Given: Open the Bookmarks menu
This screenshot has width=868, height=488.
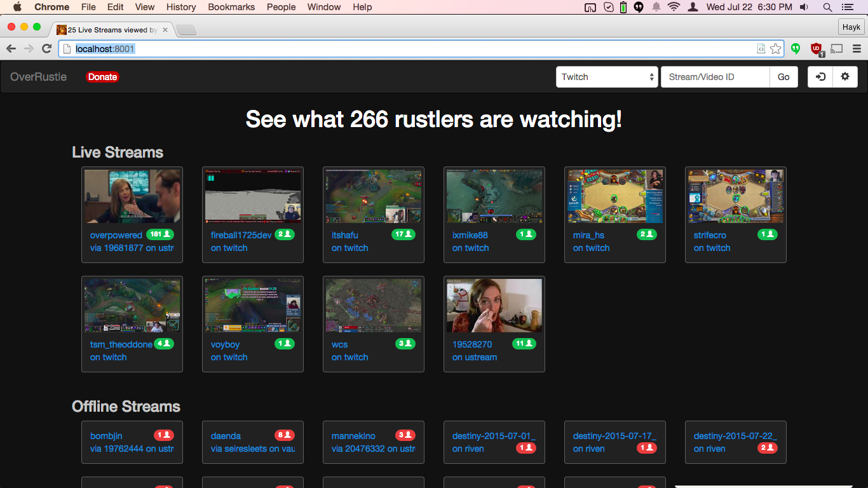Looking at the screenshot, I should point(231,7).
